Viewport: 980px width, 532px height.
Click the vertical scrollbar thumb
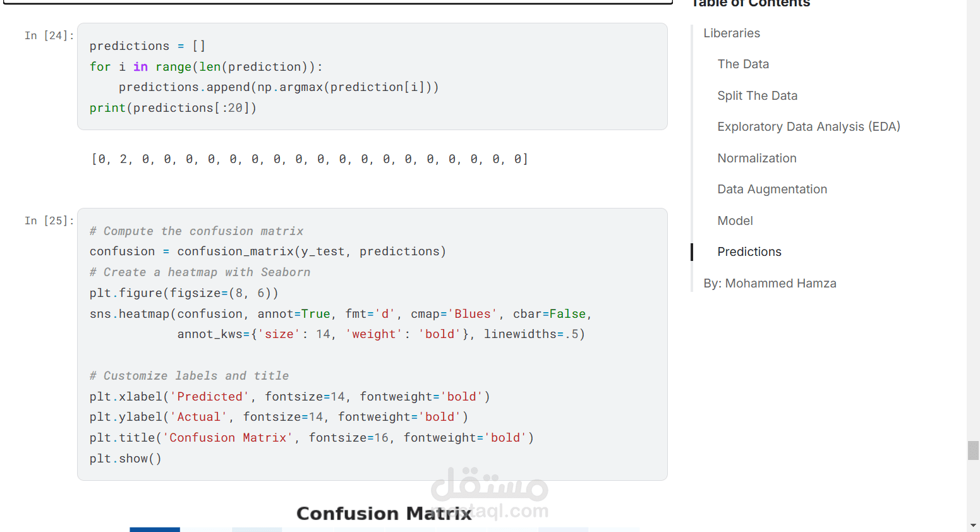973,450
